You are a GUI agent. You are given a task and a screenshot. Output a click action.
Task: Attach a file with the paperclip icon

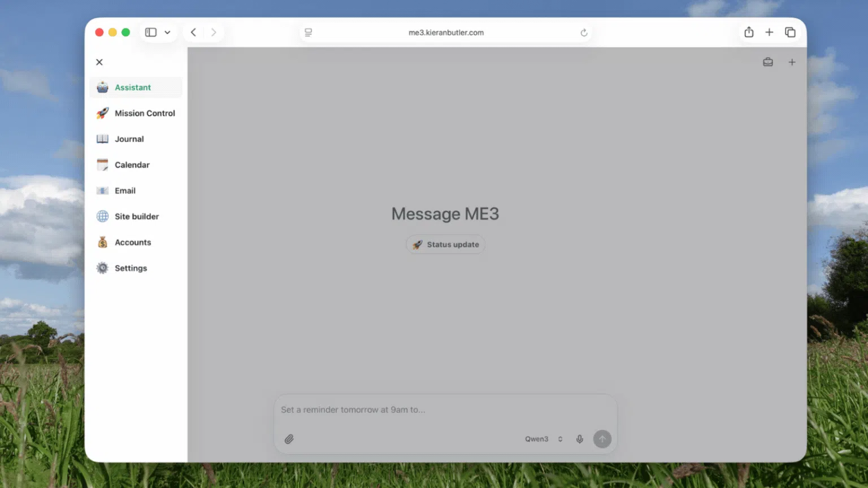[289, 439]
